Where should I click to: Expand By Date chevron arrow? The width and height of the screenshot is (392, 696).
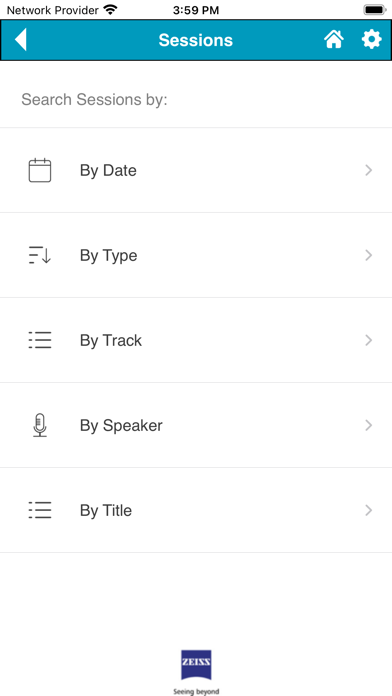[368, 170]
